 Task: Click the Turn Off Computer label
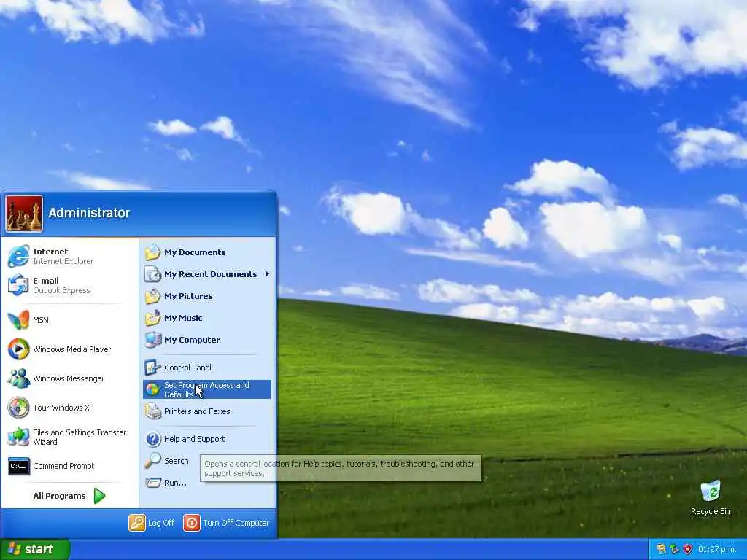click(236, 523)
